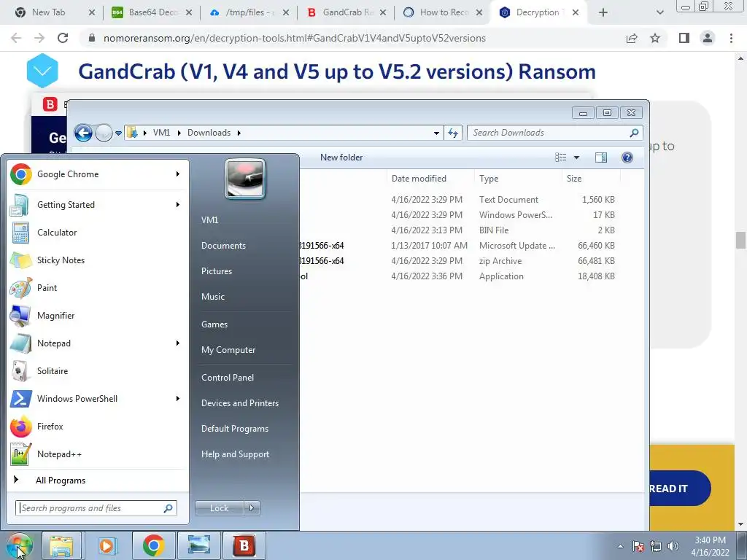Viewport: 747px width, 560px height.
Task: Reload the Chrome page
Action: pyautogui.click(x=63, y=38)
